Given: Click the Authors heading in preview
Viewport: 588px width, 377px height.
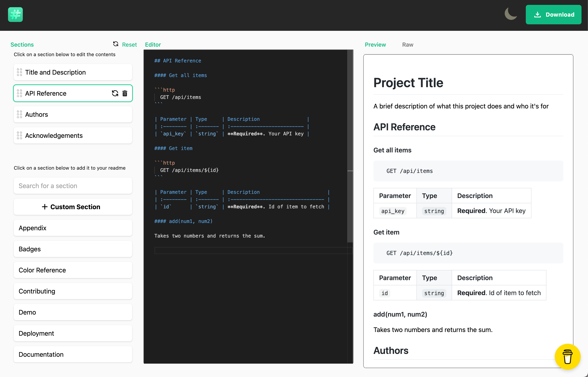Looking at the screenshot, I should (x=391, y=351).
